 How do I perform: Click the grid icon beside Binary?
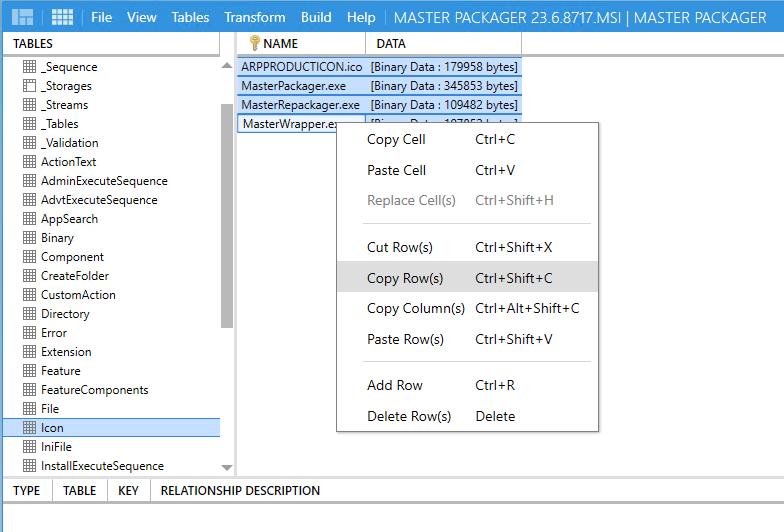(x=30, y=238)
